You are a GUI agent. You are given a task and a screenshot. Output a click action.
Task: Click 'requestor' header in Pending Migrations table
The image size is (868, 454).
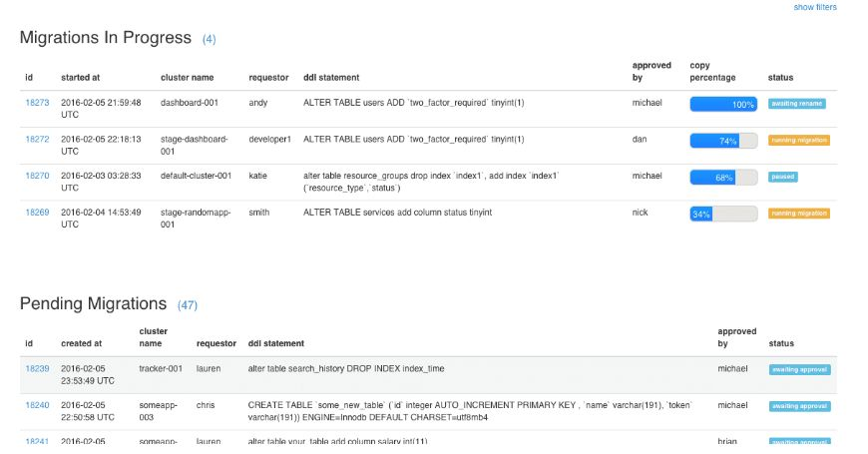[216, 343]
